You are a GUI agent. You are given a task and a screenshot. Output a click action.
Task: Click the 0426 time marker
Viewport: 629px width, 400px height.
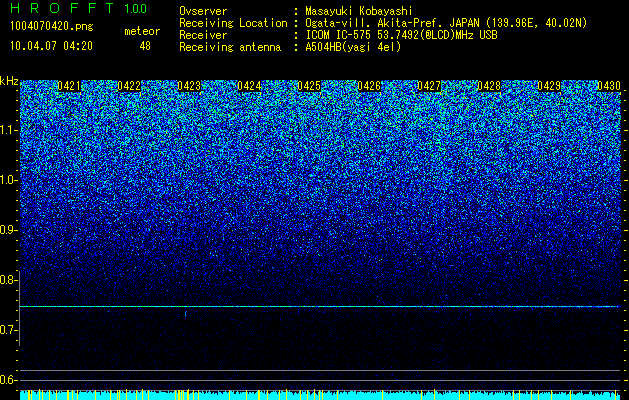[x=369, y=86]
